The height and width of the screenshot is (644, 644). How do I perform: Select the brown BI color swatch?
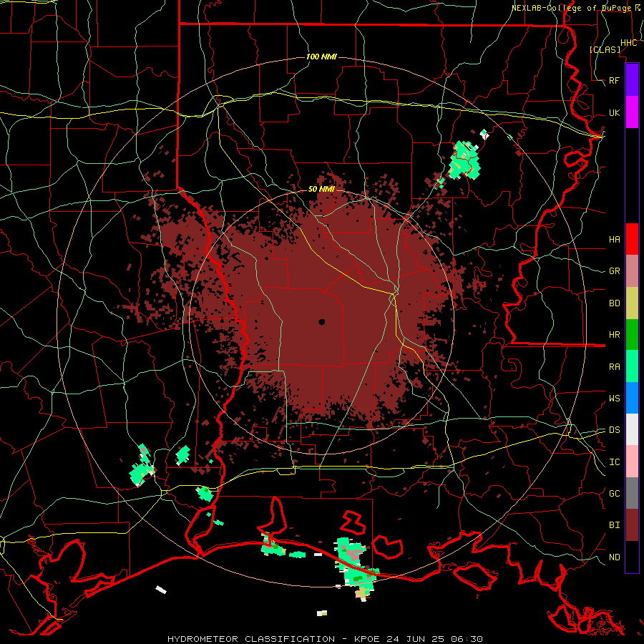click(632, 525)
